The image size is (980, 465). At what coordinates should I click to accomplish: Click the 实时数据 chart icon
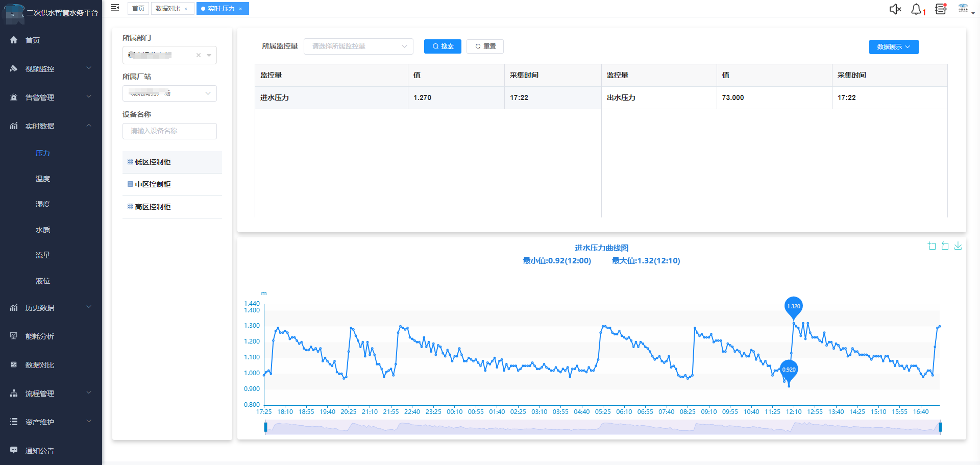click(x=14, y=126)
